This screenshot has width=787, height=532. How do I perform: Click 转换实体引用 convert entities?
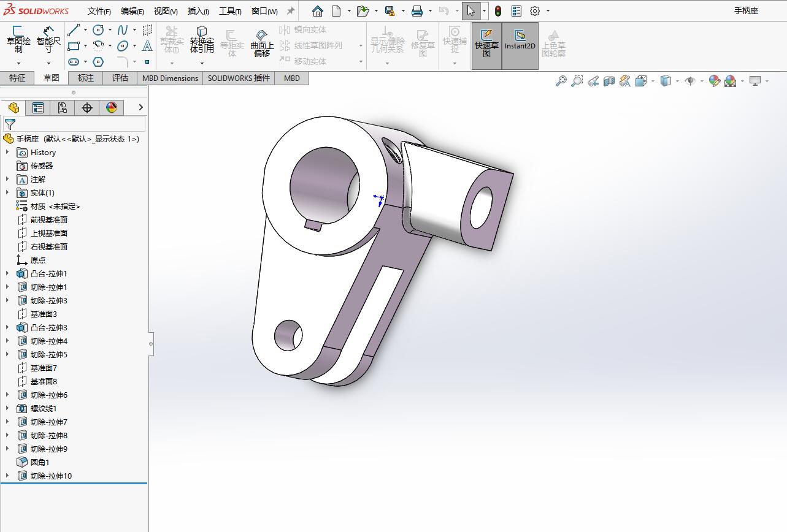coord(202,40)
